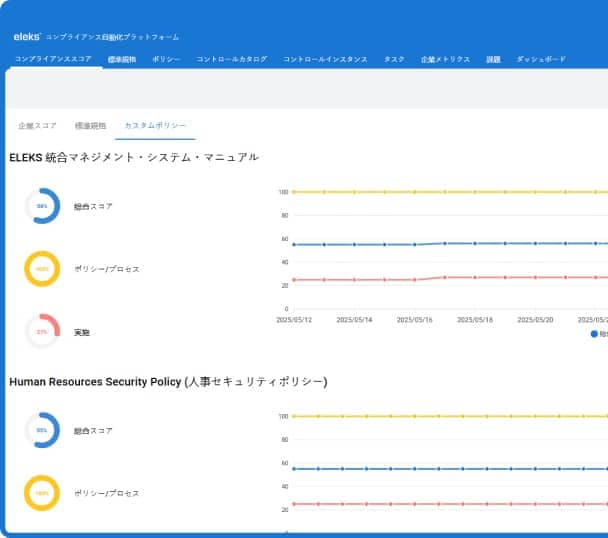The image size is (608, 538).
Task: Click the 2025/05/12 date on the chart axis
Action: coord(294,320)
